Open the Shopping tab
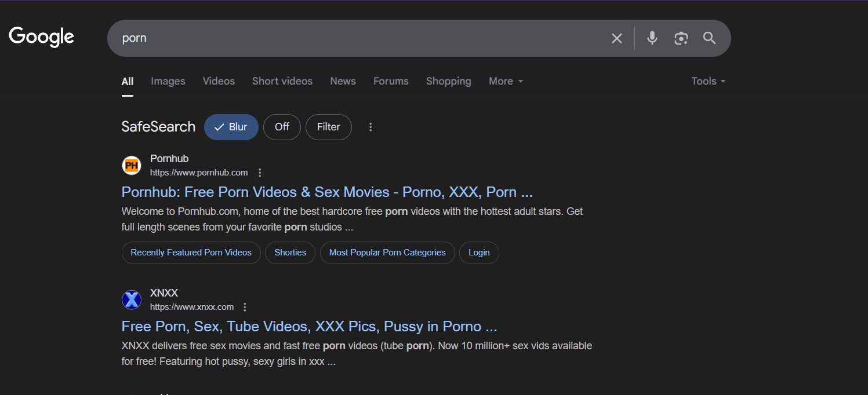This screenshot has width=868, height=395. click(x=449, y=81)
